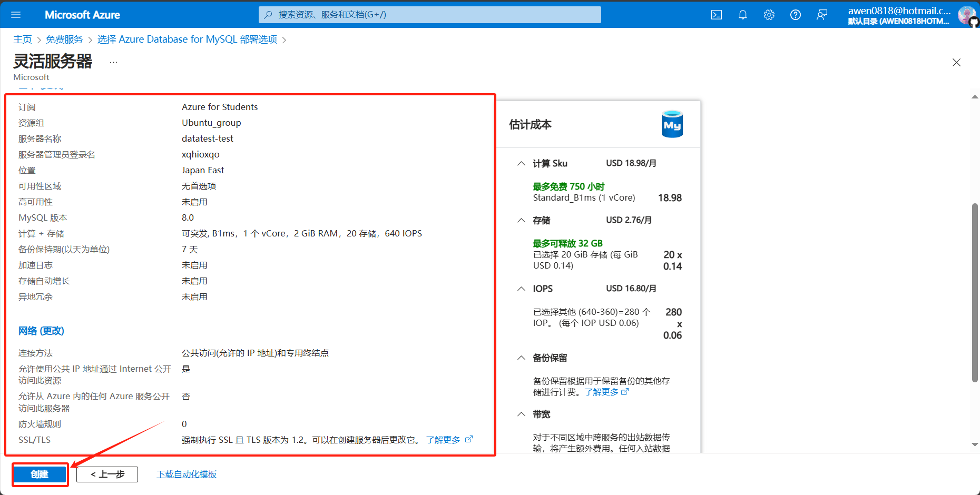This screenshot has width=980, height=495.
Task: Select the compute + storage summary value
Action: pos(302,233)
